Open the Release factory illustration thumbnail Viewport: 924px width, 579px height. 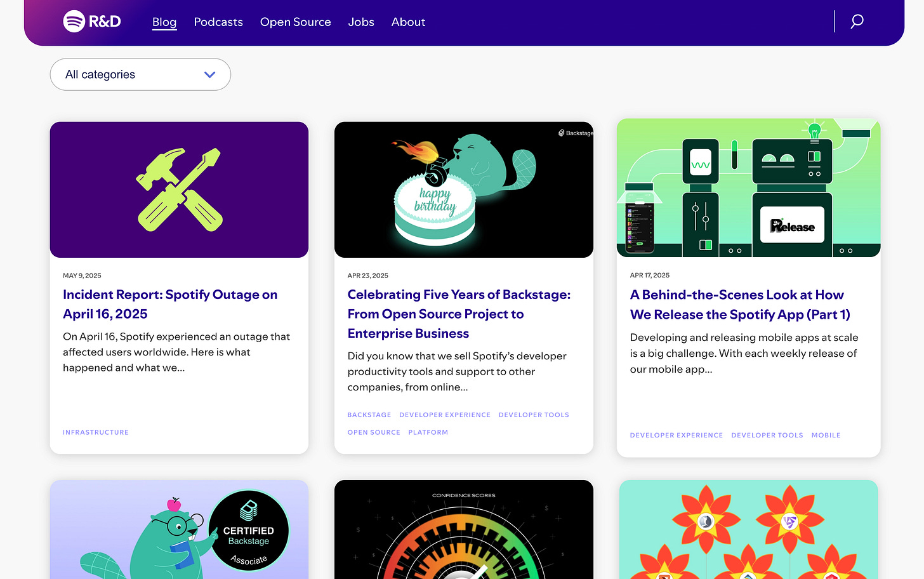coord(749,188)
